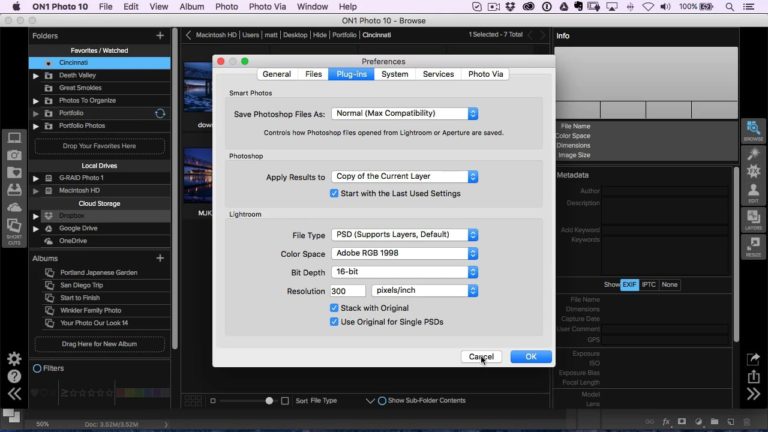Screen dimensions: 768x432
Task: Click Desktop in the breadcrumb path
Action: coord(295,35)
